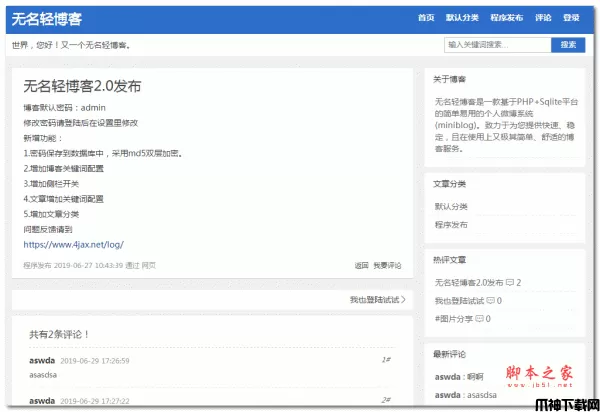Click the comment text asasdsa
This screenshot has width=600, height=412.
pos(43,375)
